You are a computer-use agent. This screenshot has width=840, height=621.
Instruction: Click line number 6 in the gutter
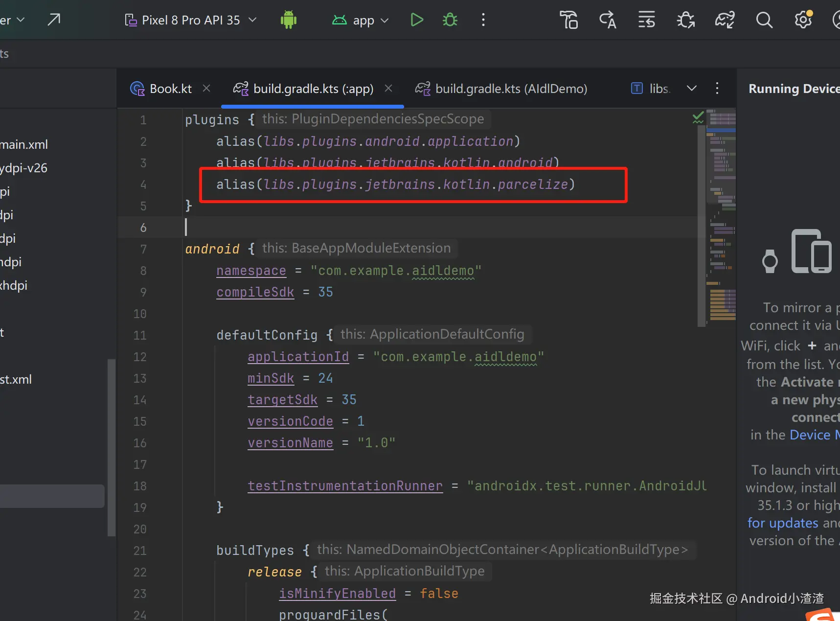pyautogui.click(x=143, y=228)
